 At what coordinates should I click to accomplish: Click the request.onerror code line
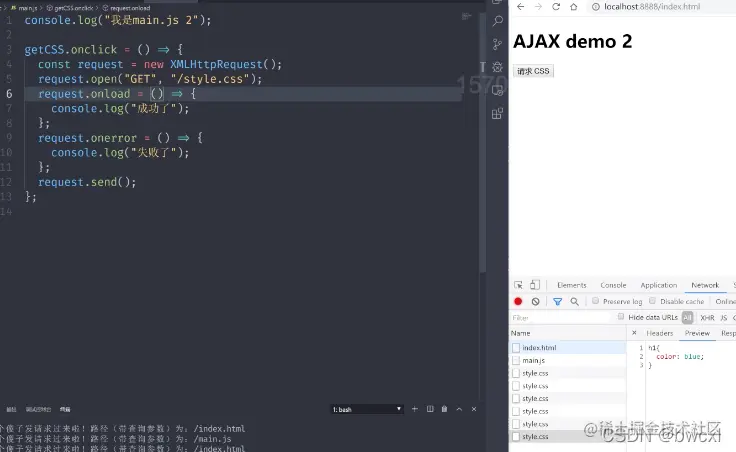(120, 138)
